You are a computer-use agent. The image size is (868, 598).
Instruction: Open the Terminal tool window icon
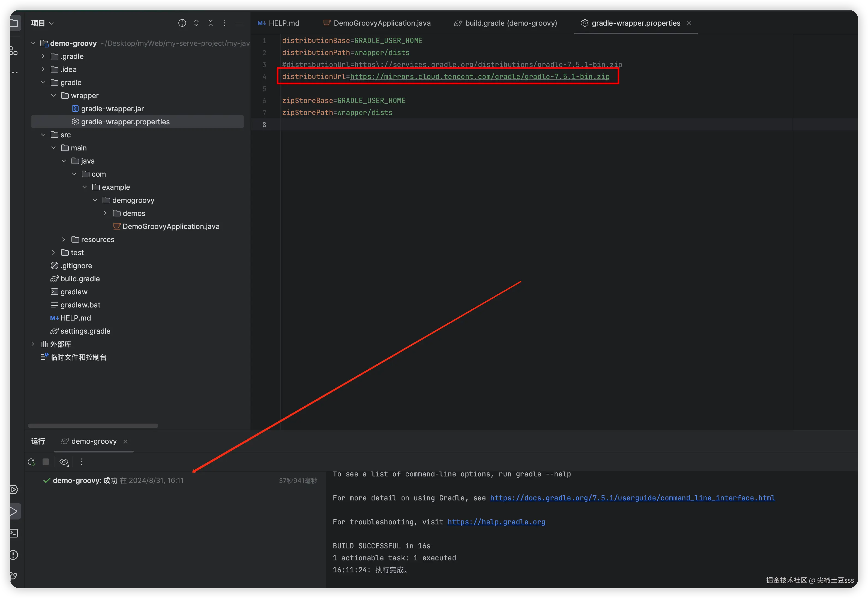click(x=14, y=533)
